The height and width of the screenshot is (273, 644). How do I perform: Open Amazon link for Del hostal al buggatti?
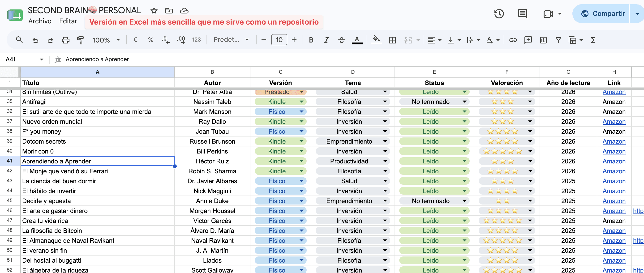614,260
